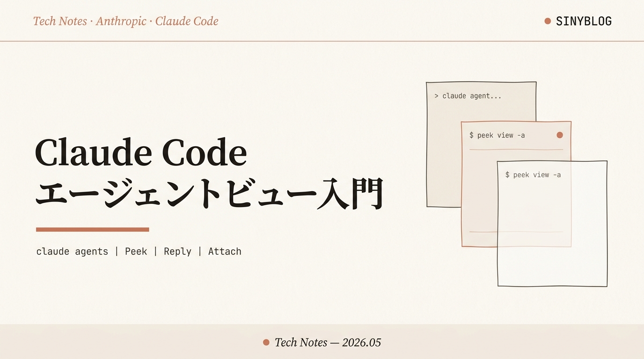Click the orange dot beside SINYBLOG
The image size is (644, 359).
(548, 21)
